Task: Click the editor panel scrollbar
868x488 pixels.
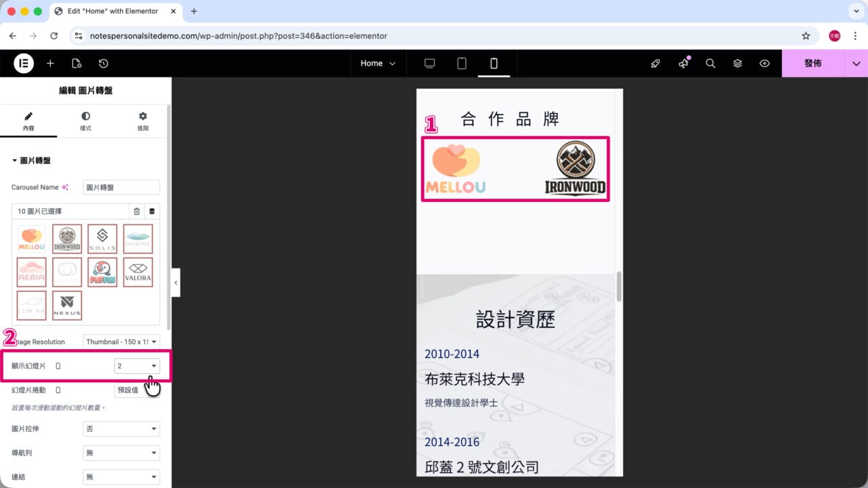Action: [169, 217]
